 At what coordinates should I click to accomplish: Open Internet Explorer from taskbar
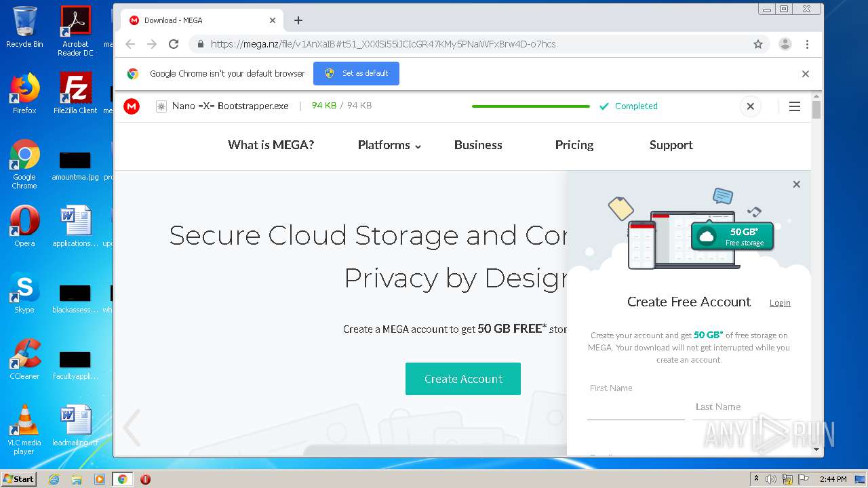(54, 479)
